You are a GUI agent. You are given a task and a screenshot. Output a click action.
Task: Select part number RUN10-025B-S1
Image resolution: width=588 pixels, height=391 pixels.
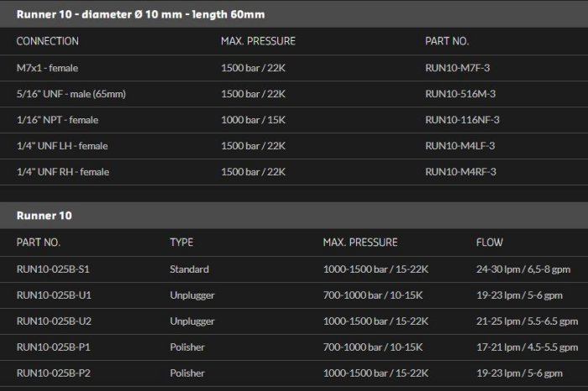coord(53,269)
